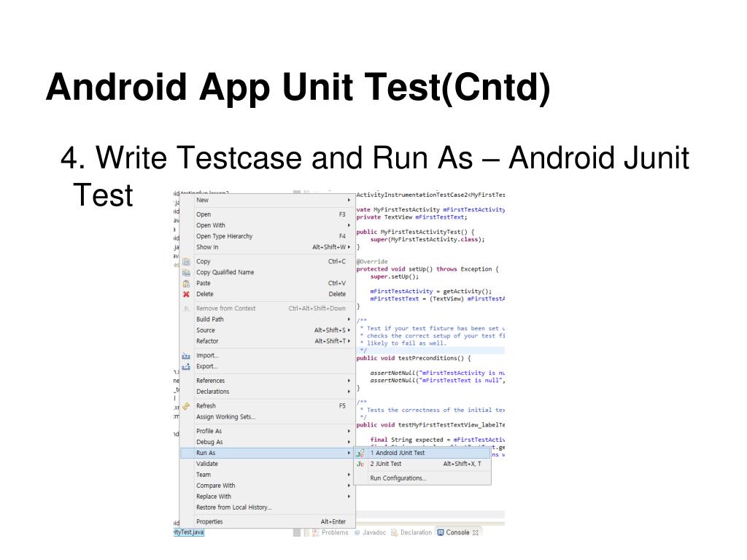Click the red Delete X icon
747x560 pixels.
tap(186, 295)
